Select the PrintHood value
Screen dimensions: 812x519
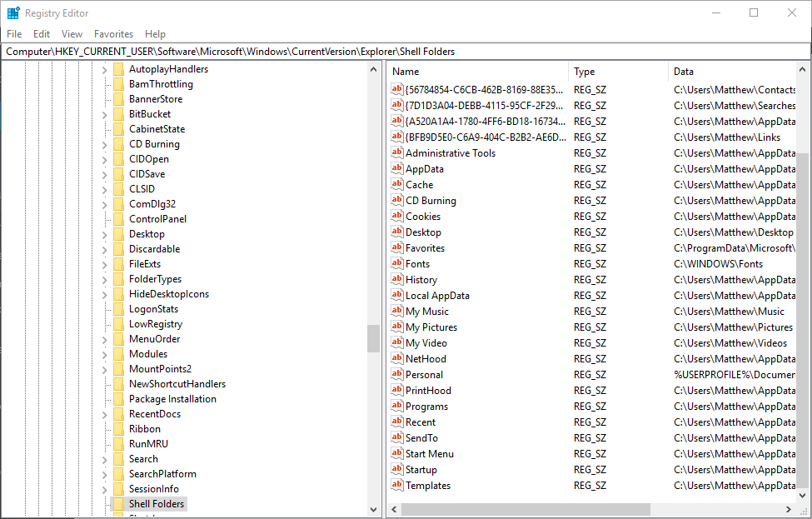(428, 390)
